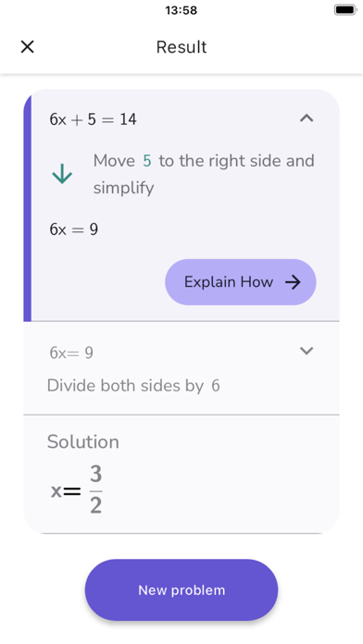The width and height of the screenshot is (363, 644).
Task: Tap the Explain How button
Action: [241, 282]
